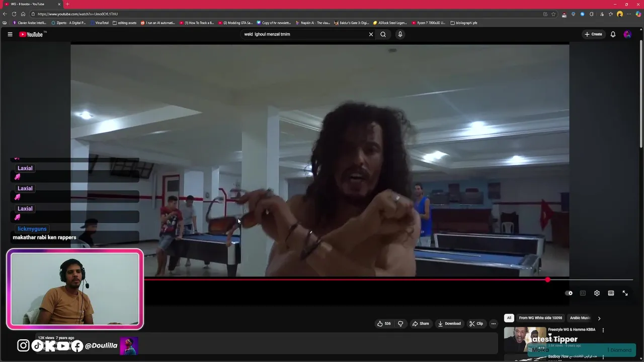Open ASRock Steel Legend bookmark
This screenshot has height=362, width=644.
click(390, 23)
